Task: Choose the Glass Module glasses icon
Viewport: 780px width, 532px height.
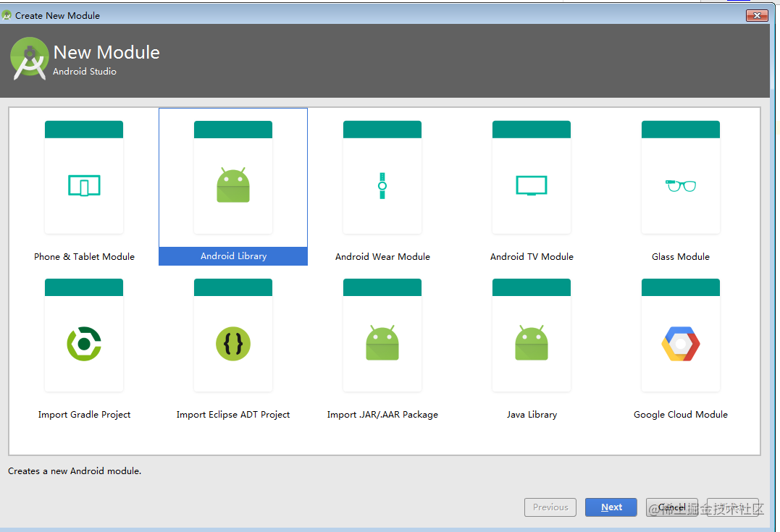Action: coord(681,185)
